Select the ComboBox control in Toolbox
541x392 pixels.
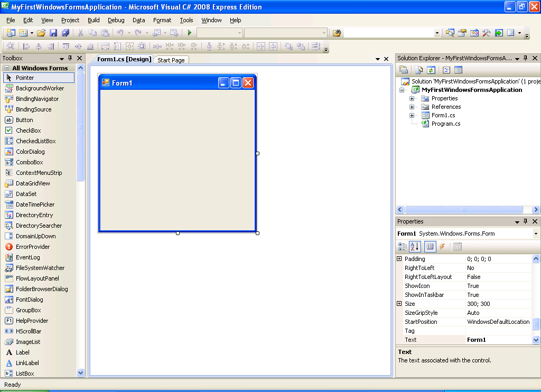pyautogui.click(x=39, y=162)
